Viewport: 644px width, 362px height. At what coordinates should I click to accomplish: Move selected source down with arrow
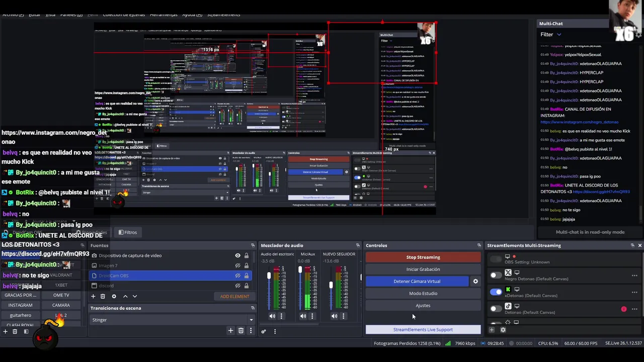click(134, 296)
